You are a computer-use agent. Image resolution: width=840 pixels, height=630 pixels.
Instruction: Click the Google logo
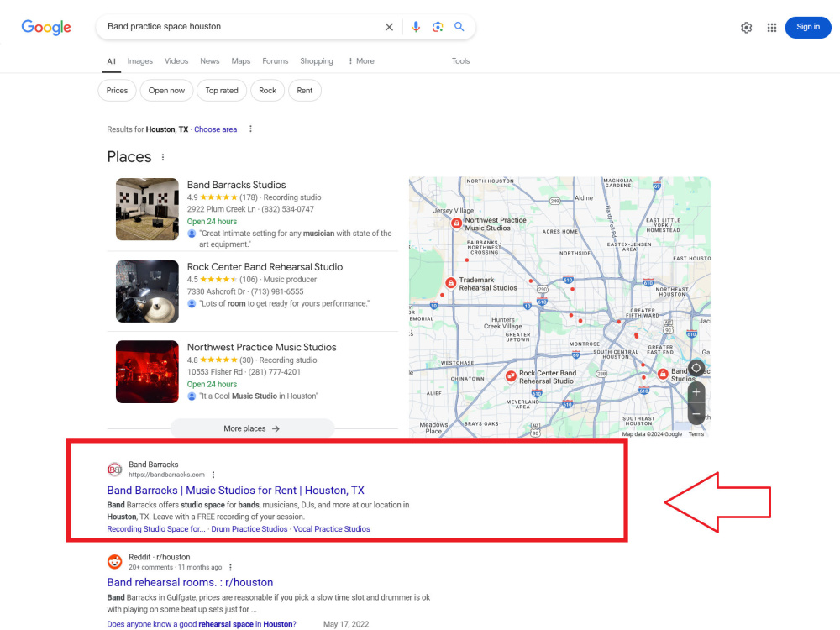(46, 27)
